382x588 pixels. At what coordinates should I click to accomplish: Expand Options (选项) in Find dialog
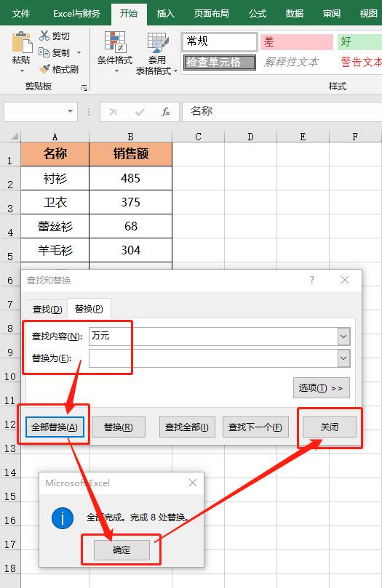pos(321,387)
